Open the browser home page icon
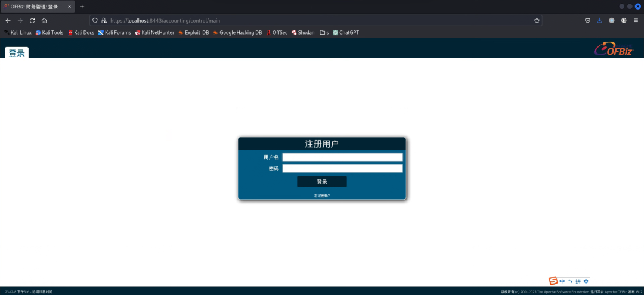Viewport: 644px width, 295px height. tap(44, 20)
